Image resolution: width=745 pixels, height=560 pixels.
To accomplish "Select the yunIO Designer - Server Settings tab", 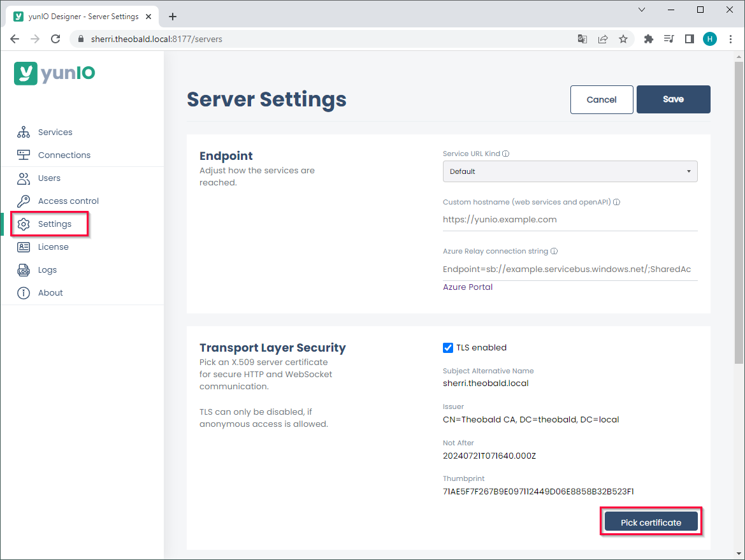I will [81, 17].
